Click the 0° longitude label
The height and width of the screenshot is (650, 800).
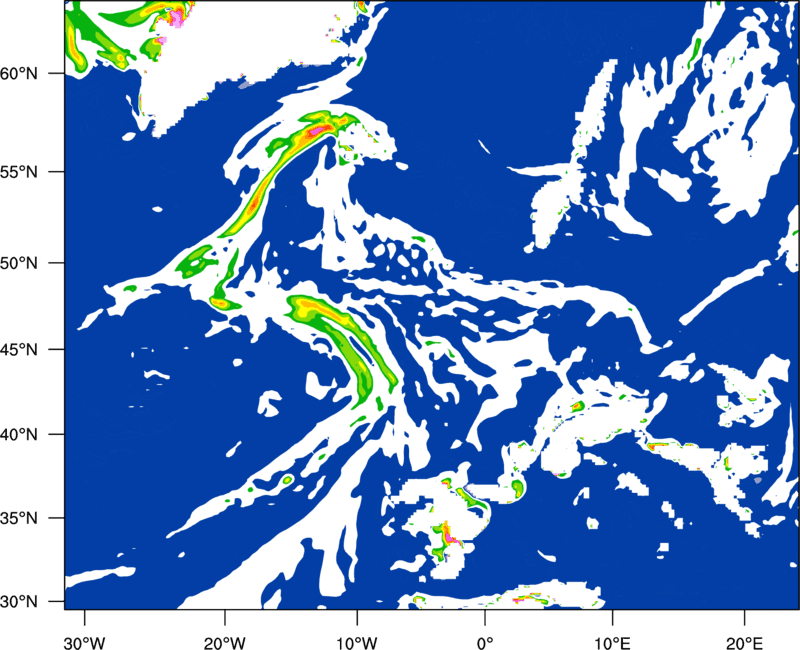point(485,642)
